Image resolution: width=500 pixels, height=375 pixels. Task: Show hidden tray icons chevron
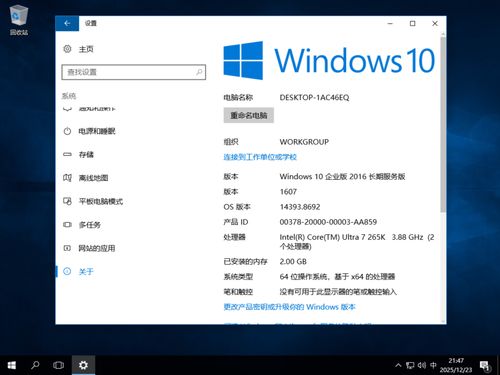pos(398,365)
